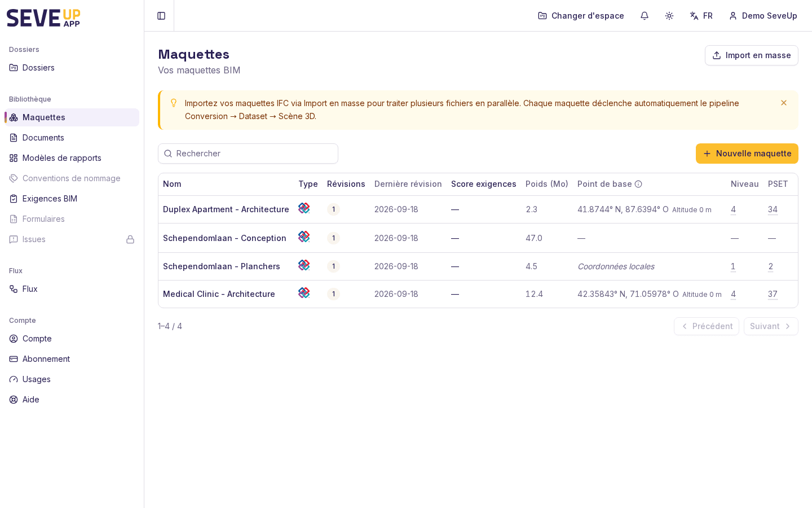Open Modèles de rapports in sidebar

click(x=72, y=158)
